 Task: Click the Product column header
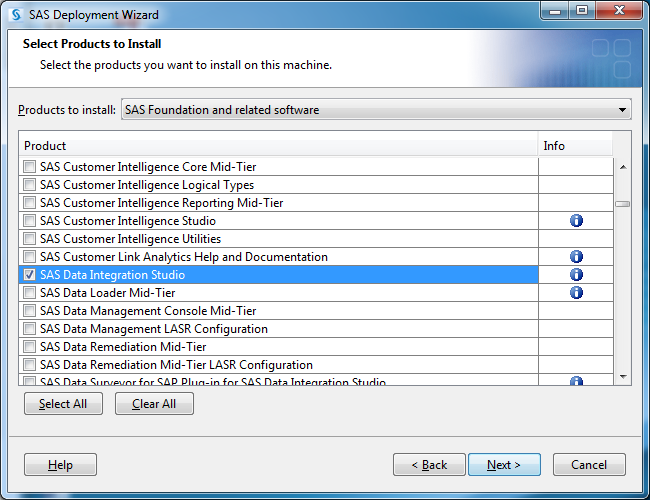coord(278,146)
